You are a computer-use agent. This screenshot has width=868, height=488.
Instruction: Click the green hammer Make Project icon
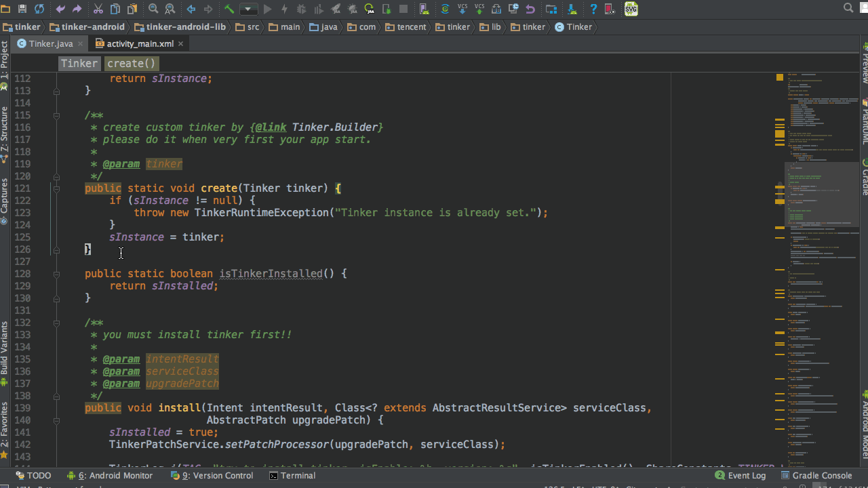tap(229, 9)
